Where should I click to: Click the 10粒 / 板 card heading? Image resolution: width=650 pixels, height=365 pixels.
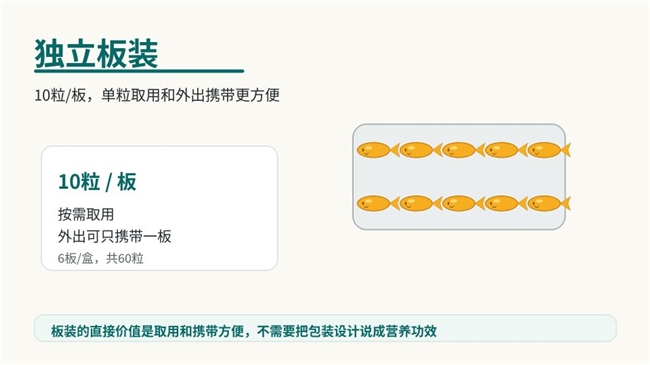pyautogui.click(x=97, y=182)
